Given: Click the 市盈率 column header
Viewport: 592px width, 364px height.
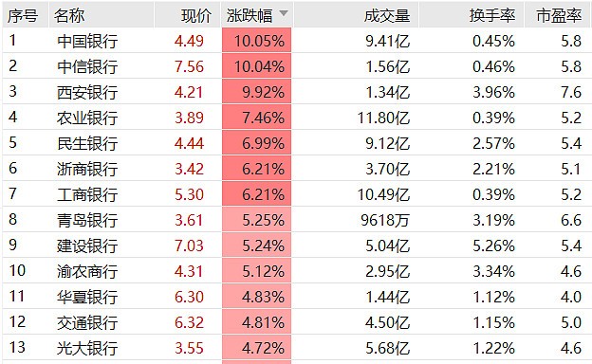Looking at the screenshot, I should [558, 15].
